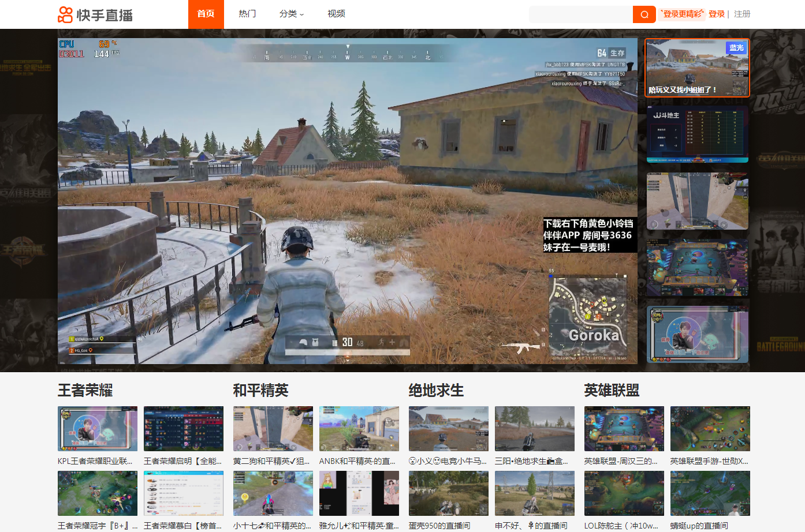The height and width of the screenshot is (532, 805).
Task: Select the 首页 tab
Action: (206, 14)
